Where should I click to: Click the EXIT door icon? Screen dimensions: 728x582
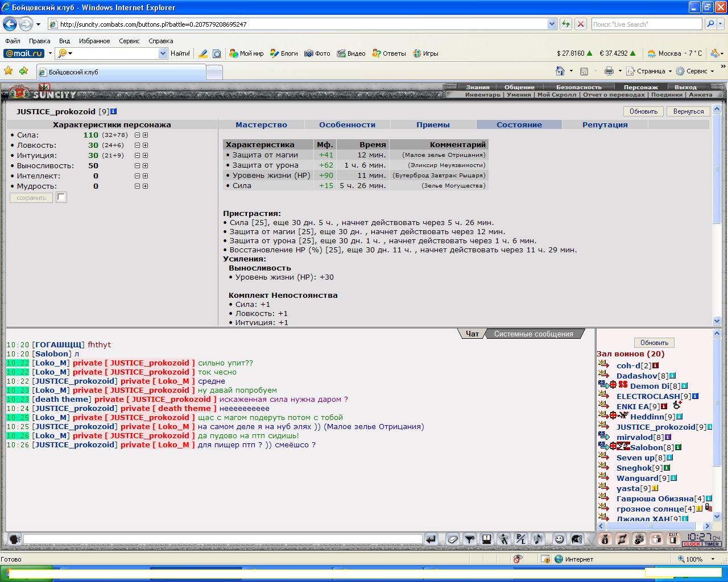673,539
